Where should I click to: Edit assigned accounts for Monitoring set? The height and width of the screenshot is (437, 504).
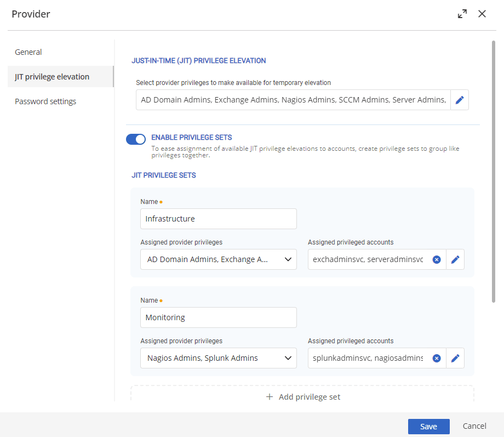click(x=455, y=358)
